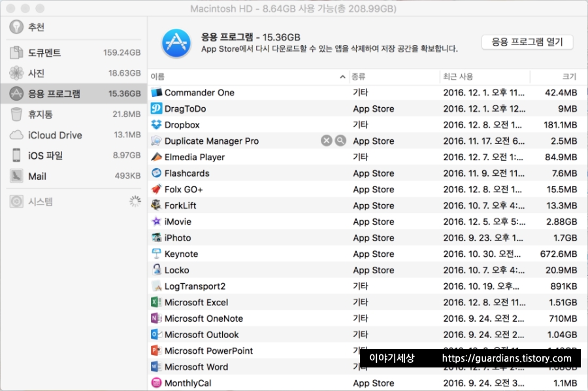Screen dimensions: 588x391
Task: Click the Dropbox app icon
Action: [x=156, y=125]
